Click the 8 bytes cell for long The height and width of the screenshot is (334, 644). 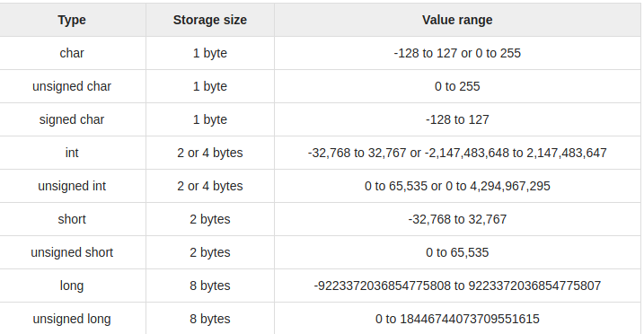tap(210, 286)
